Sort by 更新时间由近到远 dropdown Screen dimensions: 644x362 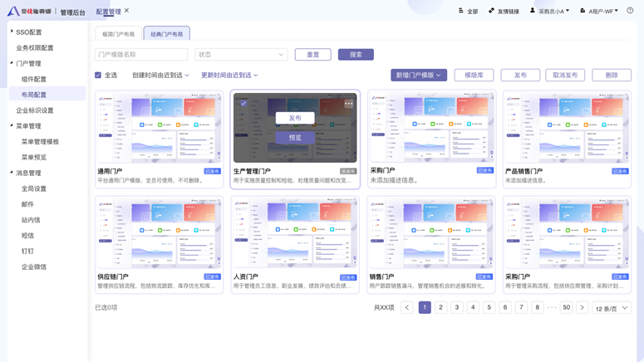click(x=229, y=75)
